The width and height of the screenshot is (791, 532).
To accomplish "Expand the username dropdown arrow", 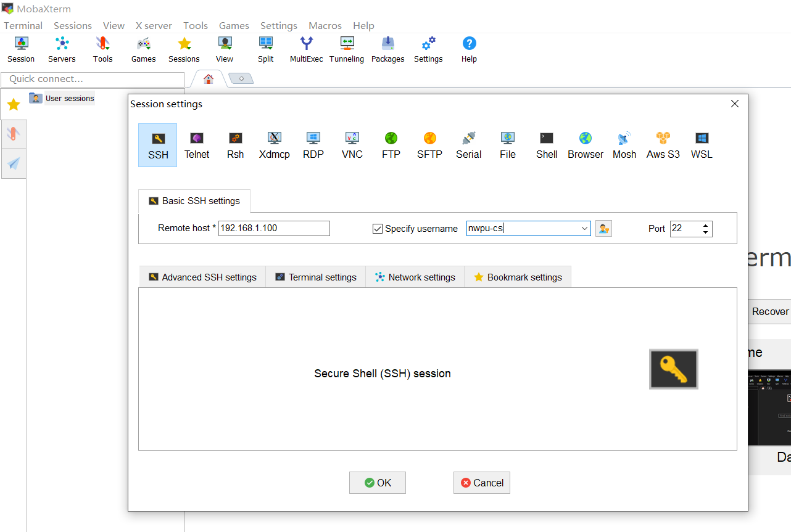I will [x=584, y=229].
